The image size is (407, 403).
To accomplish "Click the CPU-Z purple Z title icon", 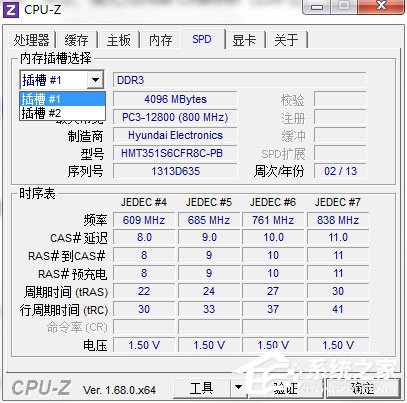I will coord(10,10).
